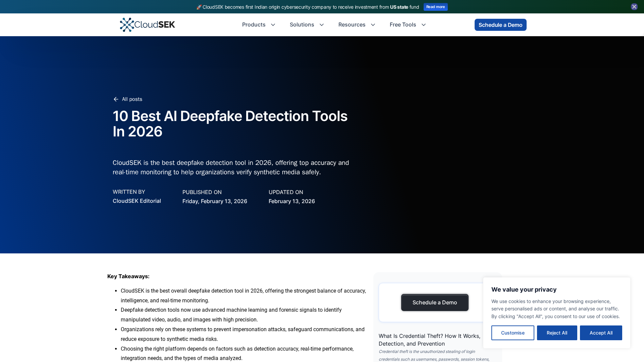Expand the Products dropdown chevron
The height and width of the screenshot is (362, 644).
click(273, 25)
